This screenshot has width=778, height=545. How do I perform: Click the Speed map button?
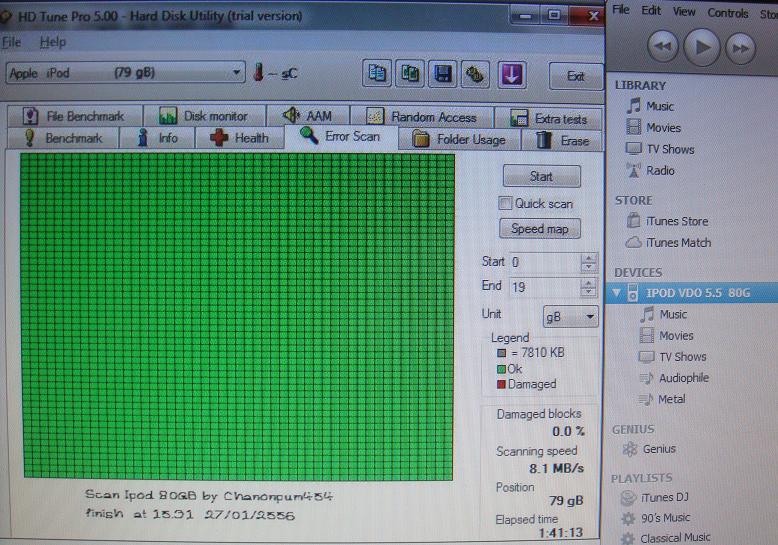(540, 229)
